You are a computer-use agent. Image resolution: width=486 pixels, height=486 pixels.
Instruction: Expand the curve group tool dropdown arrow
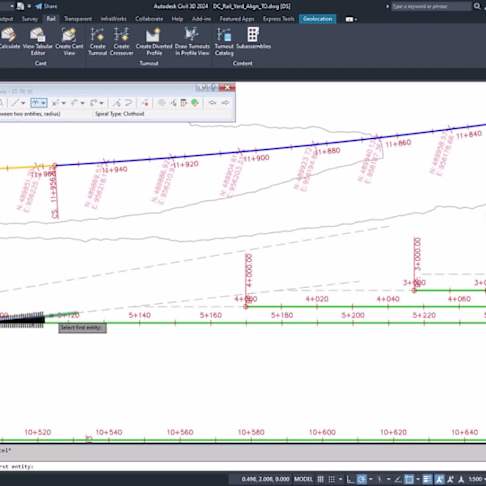pyautogui.click(x=101, y=103)
